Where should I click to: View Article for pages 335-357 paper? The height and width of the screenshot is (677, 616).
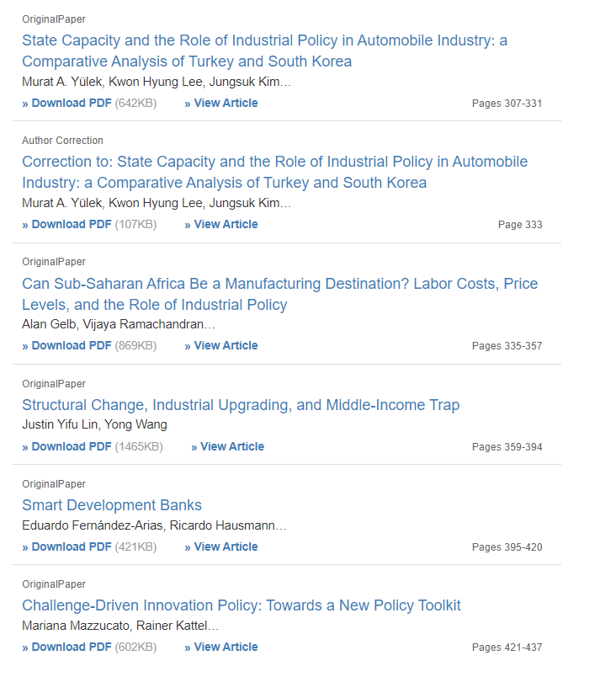tap(226, 346)
